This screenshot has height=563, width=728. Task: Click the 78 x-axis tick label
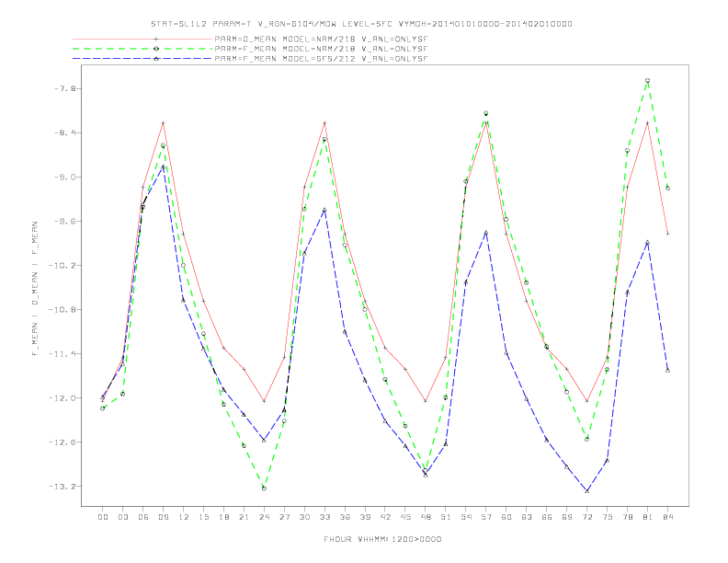627,517
